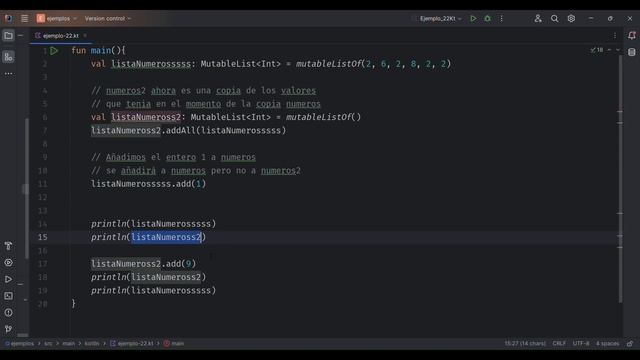This screenshot has width=640, height=360.
Task: Close the ejemplo-22.kt tab
Action: [x=85, y=36]
